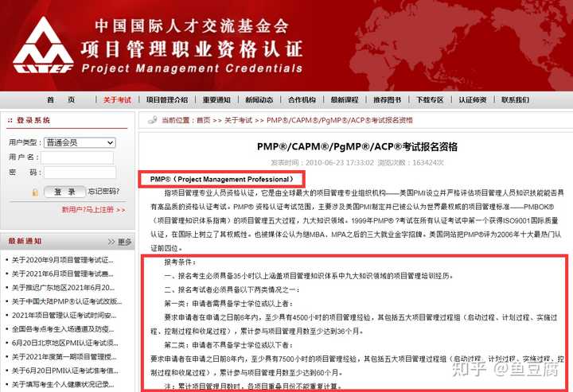Image resolution: width=573 pixels, height=392 pixels.
Task: Click the line starting 第二类:申请者不具备学士学位
Action: tap(228, 345)
